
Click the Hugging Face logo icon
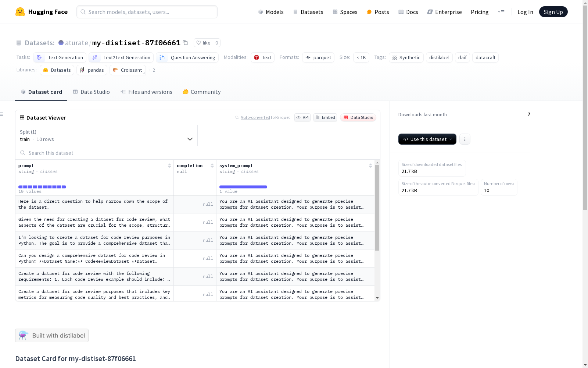tap(20, 12)
